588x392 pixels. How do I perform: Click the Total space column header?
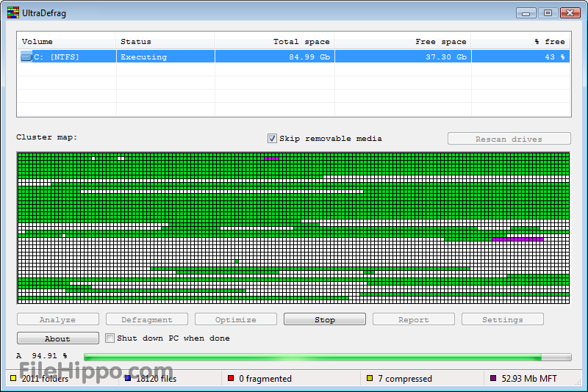[275, 42]
